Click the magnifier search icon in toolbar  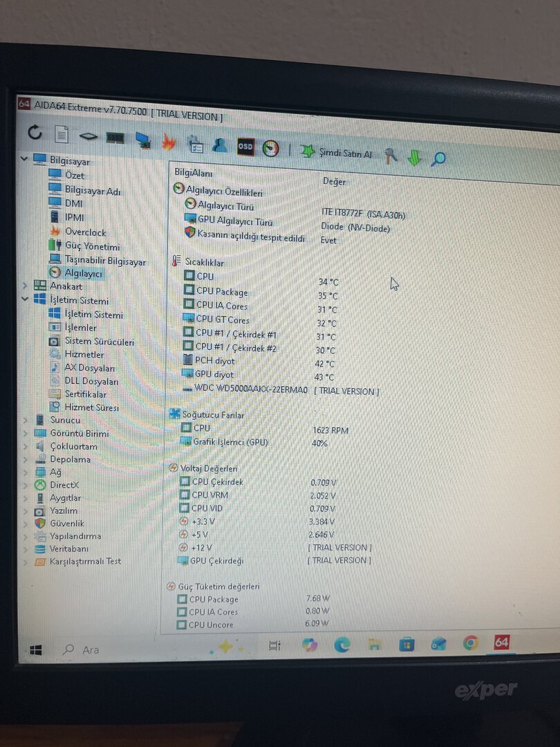pos(438,158)
